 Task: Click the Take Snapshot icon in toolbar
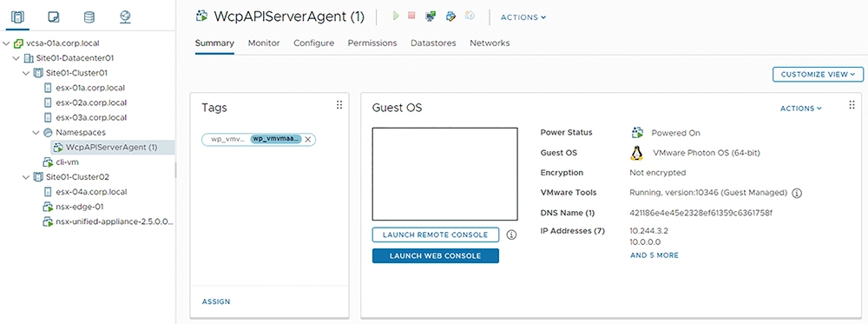pos(470,16)
